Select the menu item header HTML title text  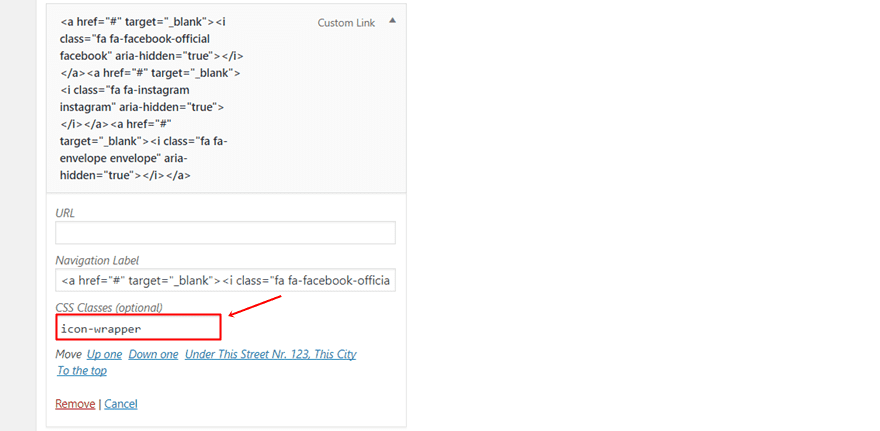(152, 99)
